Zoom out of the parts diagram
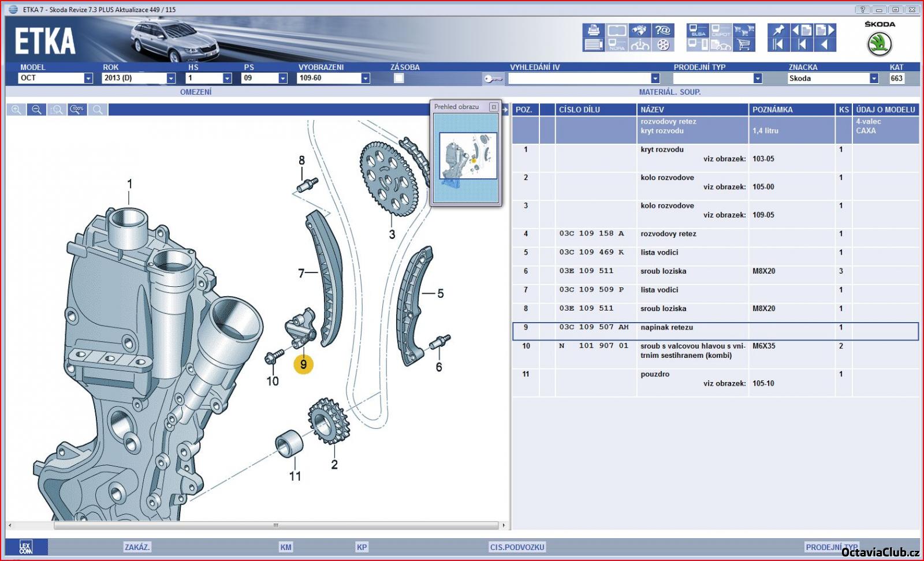 [36, 110]
